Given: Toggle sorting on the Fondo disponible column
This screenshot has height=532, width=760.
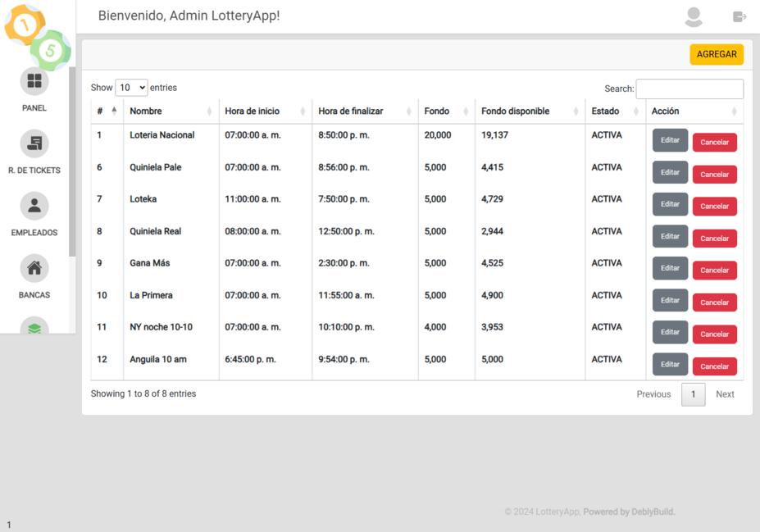Looking at the screenshot, I should pos(519,111).
